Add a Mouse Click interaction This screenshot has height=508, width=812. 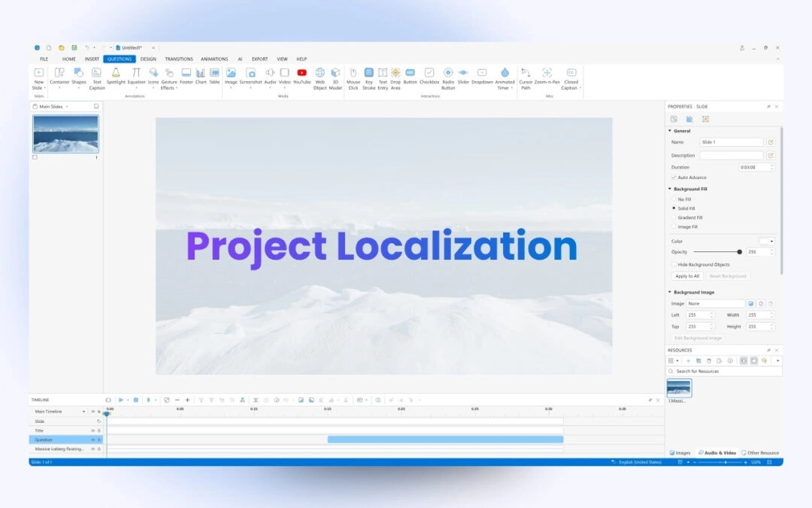tap(353, 79)
